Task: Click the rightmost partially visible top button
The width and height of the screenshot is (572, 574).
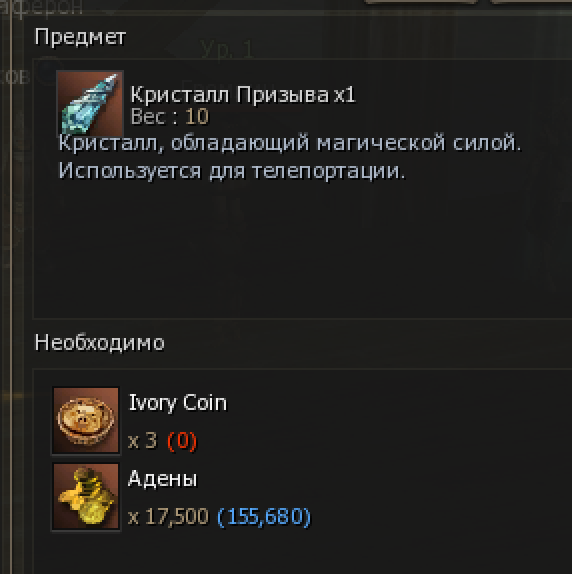Action: pyautogui.click(x=531, y=2)
